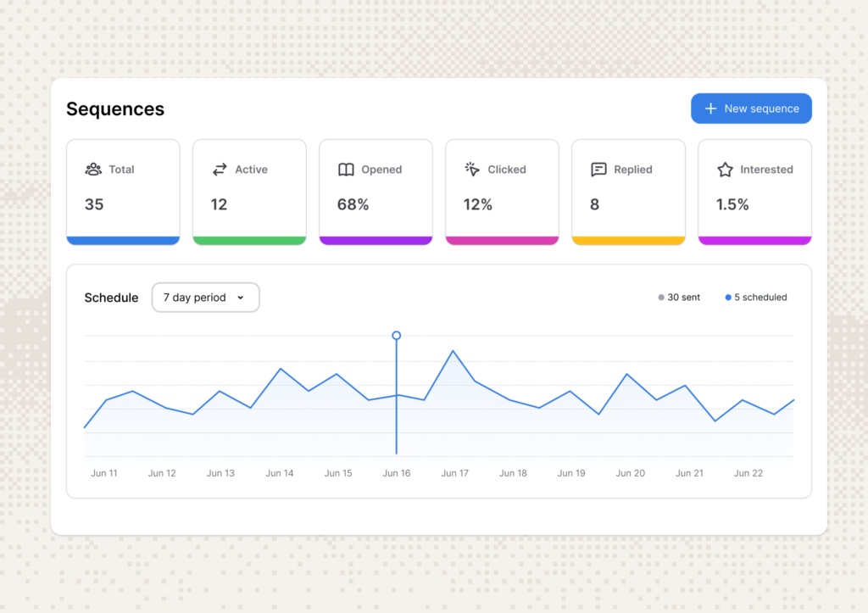Select the Opened 68% stat card

pos(376,192)
